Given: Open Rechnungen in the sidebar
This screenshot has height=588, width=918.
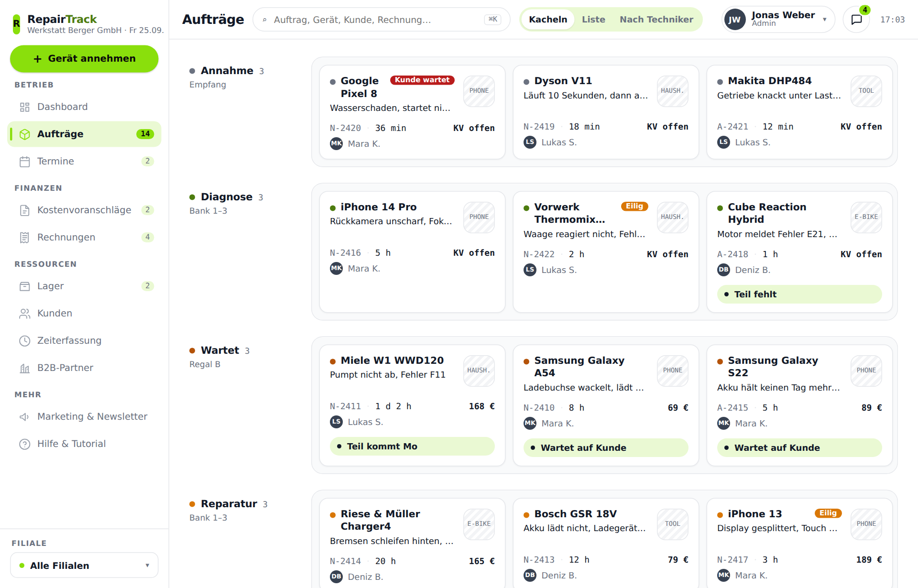Looking at the screenshot, I should pyautogui.click(x=84, y=238).
